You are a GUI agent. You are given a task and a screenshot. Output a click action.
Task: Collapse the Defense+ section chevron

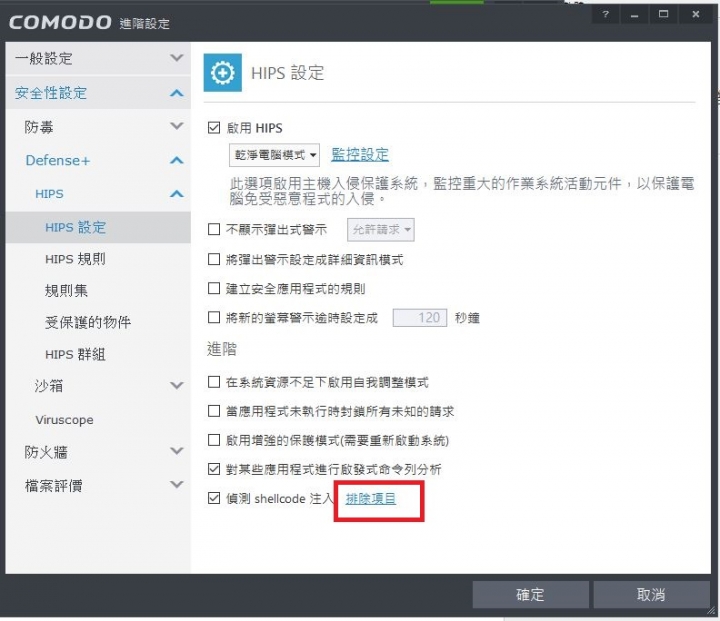pos(177,160)
